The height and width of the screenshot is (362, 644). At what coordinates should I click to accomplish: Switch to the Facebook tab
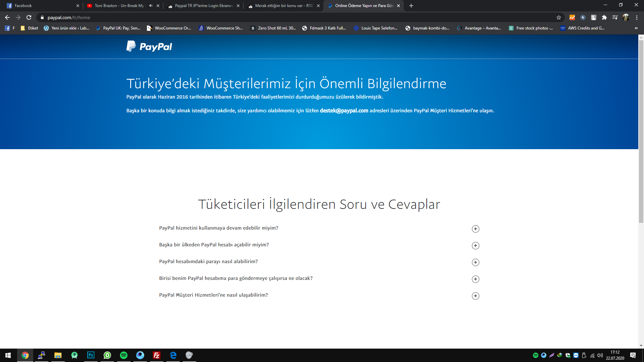[x=42, y=6]
